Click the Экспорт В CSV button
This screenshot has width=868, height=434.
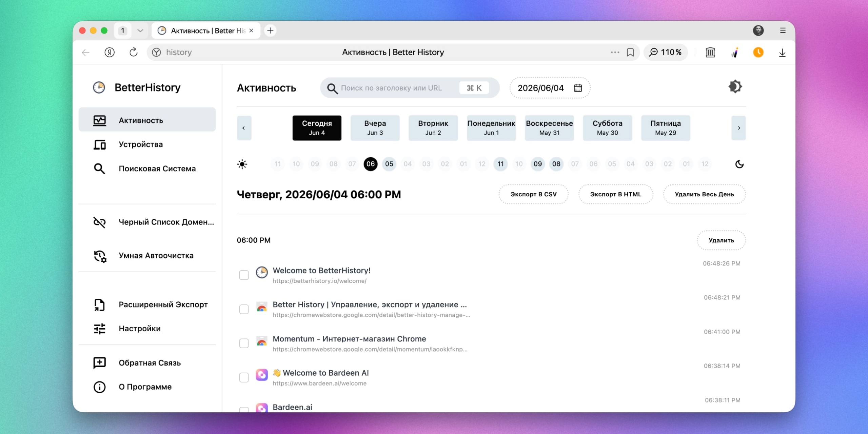pyautogui.click(x=533, y=194)
